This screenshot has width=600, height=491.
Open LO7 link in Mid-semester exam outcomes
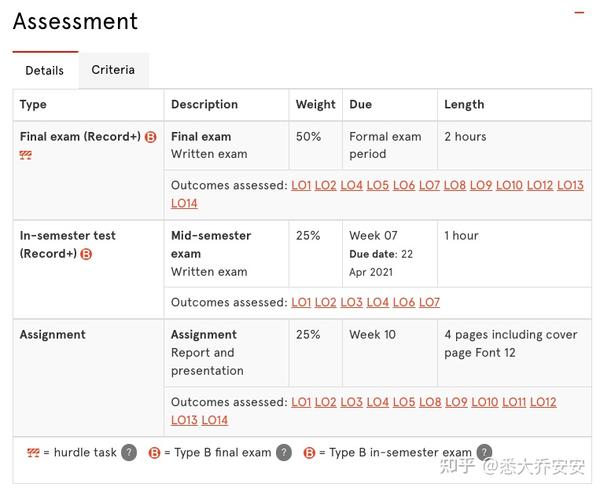click(429, 302)
